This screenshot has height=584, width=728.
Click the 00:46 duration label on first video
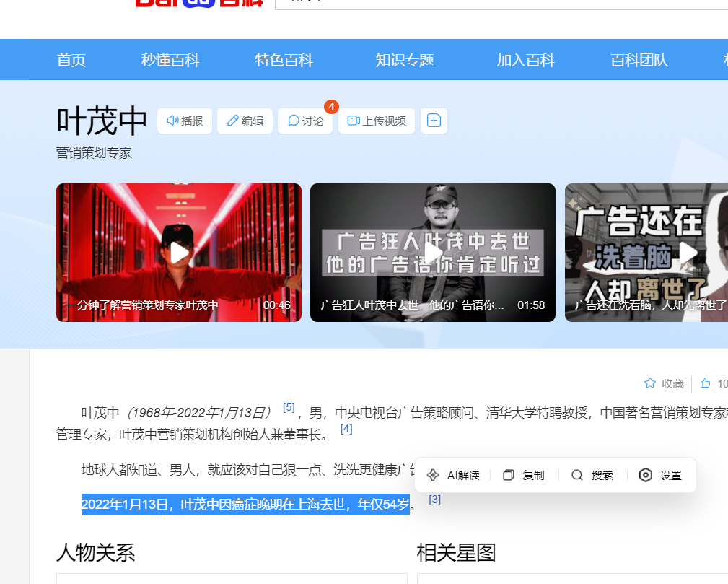(x=277, y=305)
